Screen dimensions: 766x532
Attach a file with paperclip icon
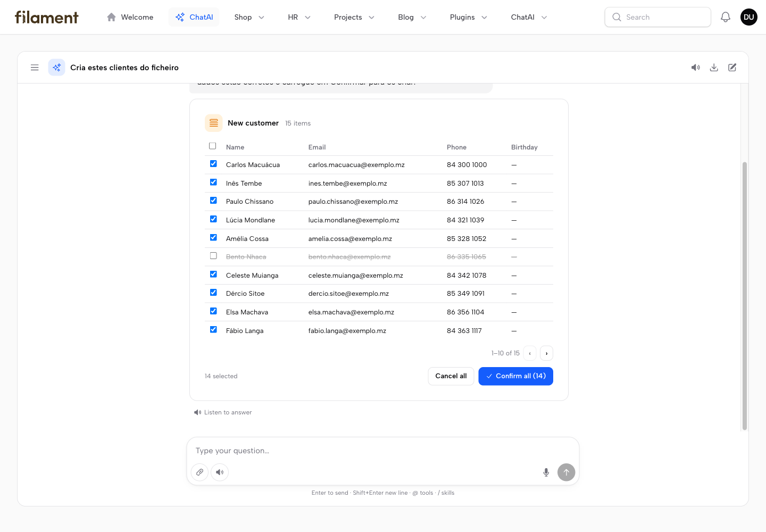pyautogui.click(x=199, y=472)
